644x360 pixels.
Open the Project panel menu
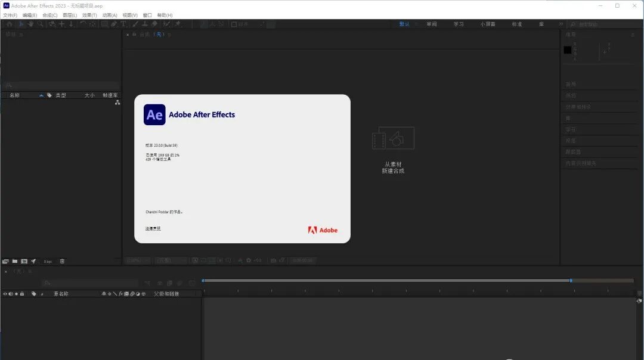20,35
